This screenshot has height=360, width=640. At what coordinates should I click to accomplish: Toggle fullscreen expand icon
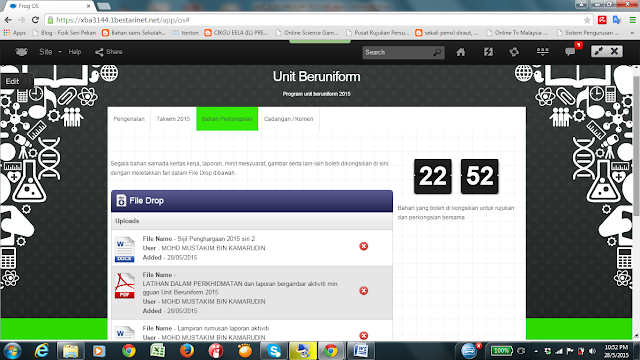click(x=599, y=51)
